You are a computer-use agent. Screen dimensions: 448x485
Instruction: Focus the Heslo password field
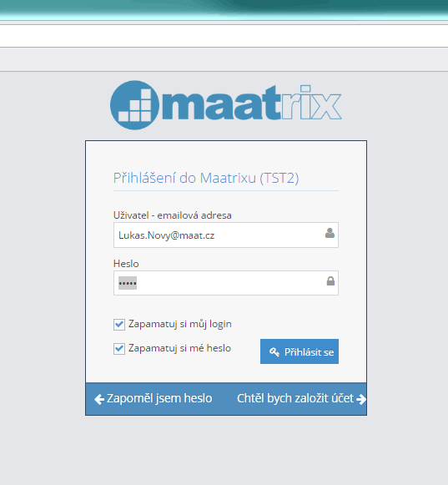226,283
